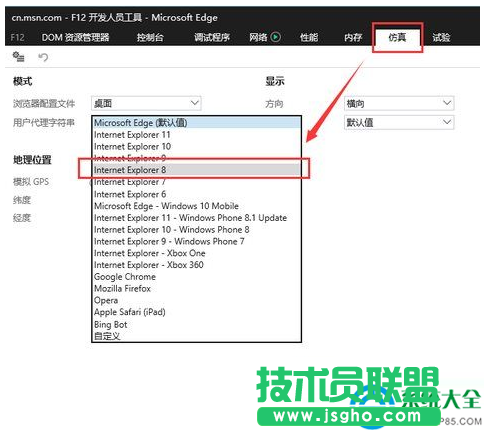Open the 性能 tab
The image size is (484, 432).
[309, 37]
